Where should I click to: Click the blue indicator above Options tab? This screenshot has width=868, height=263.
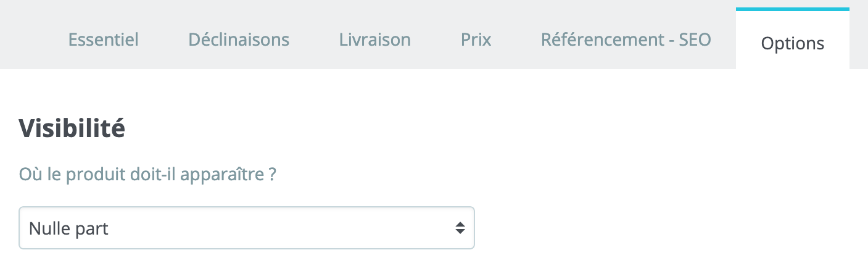tap(792, 9)
